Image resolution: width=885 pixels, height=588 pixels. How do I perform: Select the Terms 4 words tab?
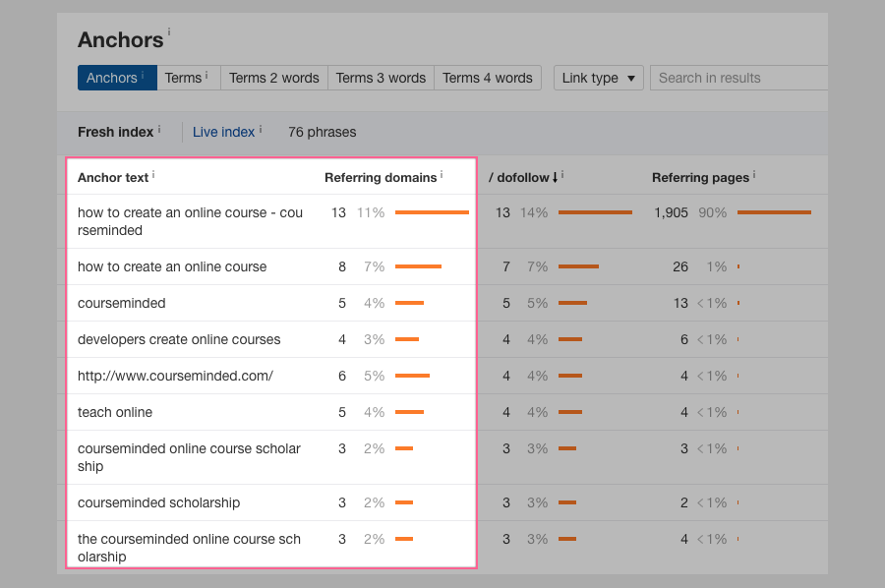point(487,78)
